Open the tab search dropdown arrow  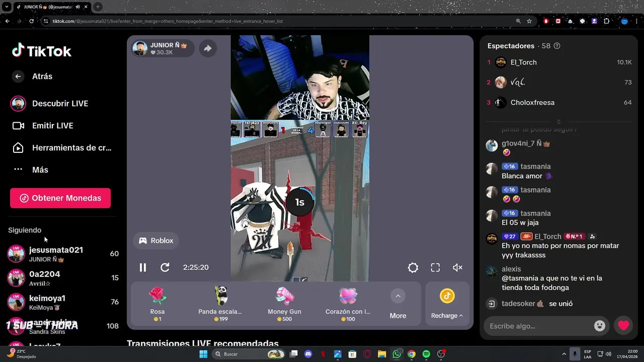click(7, 7)
